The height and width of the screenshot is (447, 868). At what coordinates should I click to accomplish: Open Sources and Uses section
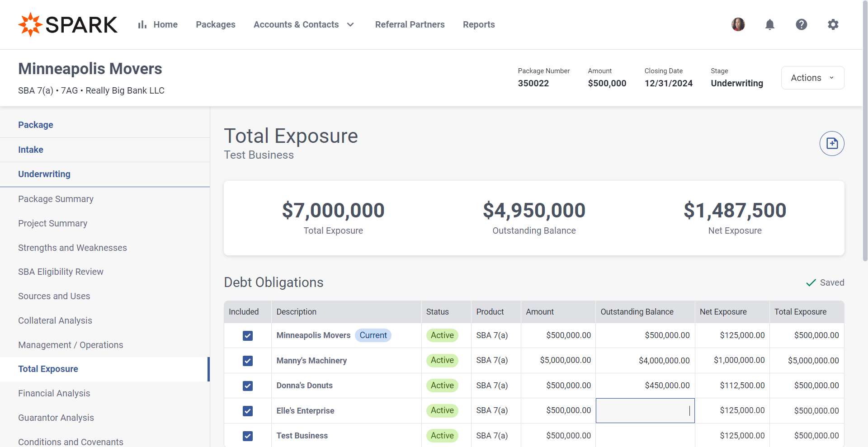point(54,296)
